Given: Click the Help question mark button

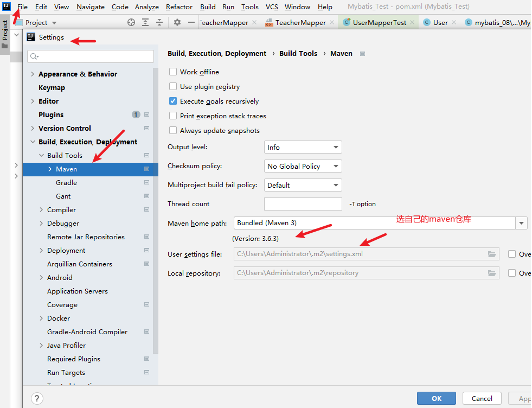Looking at the screenshot, I should point(37,398).
